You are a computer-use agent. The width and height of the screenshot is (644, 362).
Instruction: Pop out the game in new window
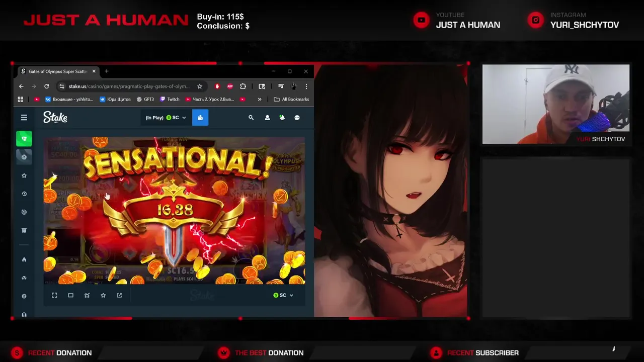tap(119, 295)
